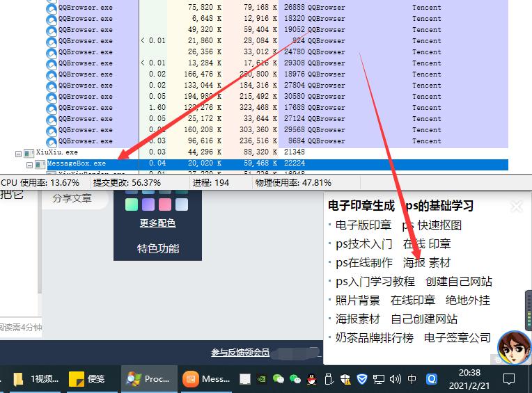Viewport: 532px width, 393px height.
Task: Select the XiuXiu.exe process row
Action: (x=261, y=152)
